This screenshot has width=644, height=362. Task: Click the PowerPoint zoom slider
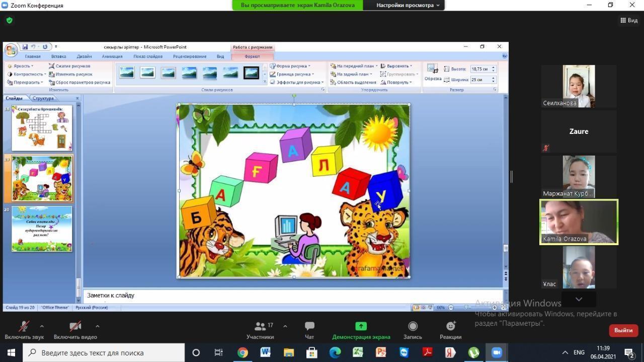pyautogui.click(x=473, y=308)
